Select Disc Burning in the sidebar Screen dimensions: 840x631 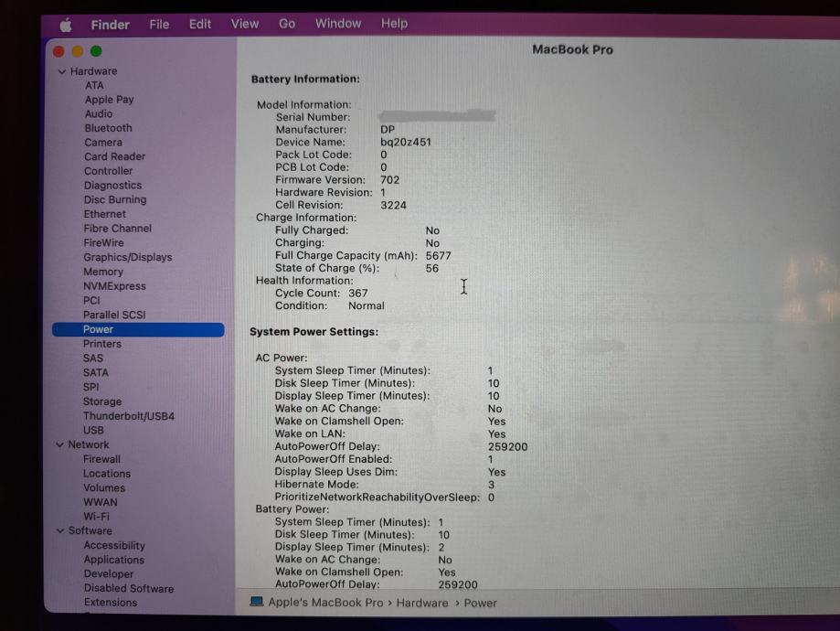coord(115,199)
